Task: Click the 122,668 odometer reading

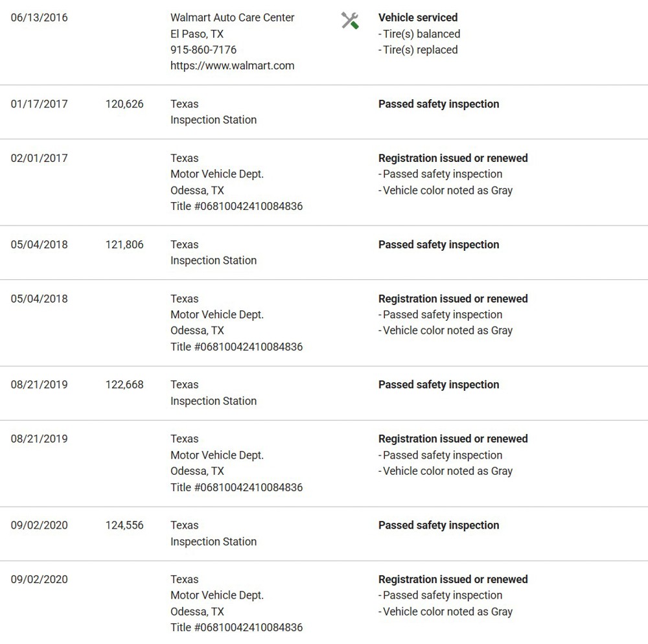Action: point(124,384)
